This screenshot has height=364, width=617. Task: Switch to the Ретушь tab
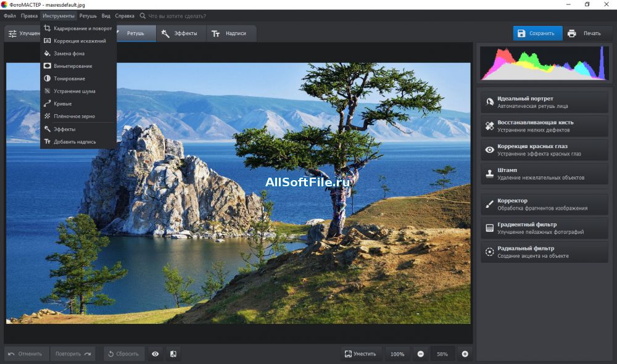[x=136, y=33]
